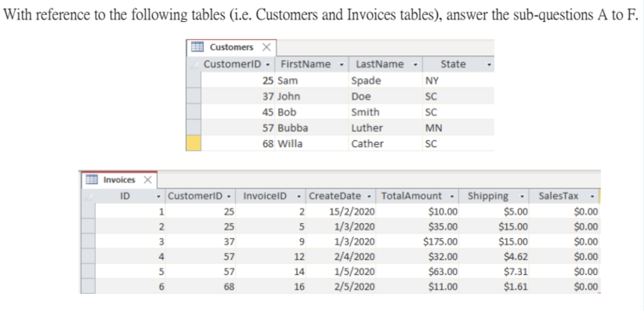Image resolution: width=644 pixels, height=311 pixels.
Task: Click the State column header
Action: click(459, 64)
